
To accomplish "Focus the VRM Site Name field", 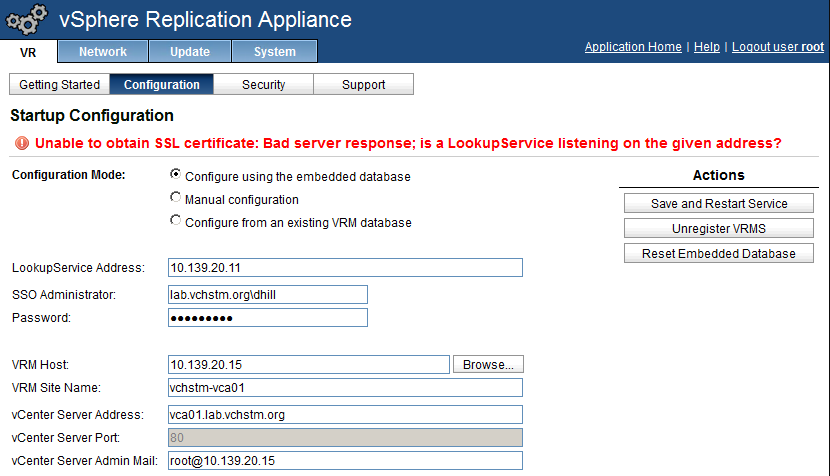I will (x=345, y=387).
